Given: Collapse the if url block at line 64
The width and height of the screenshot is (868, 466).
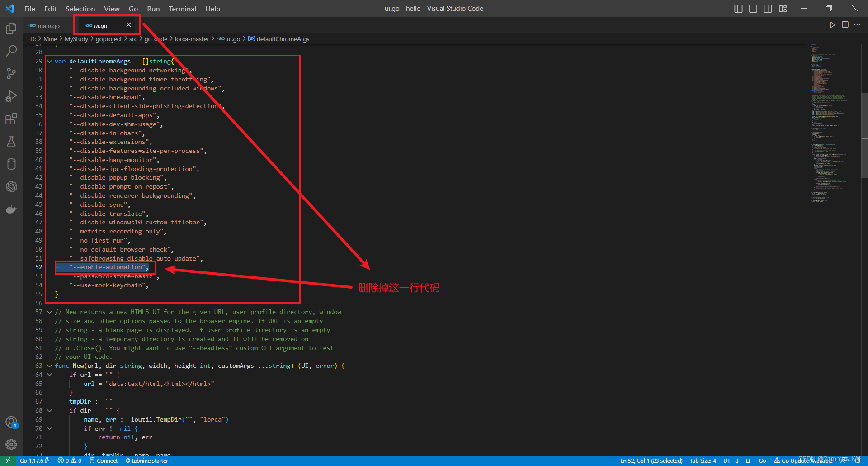Looking at the screenshot, I should [x=49, y=375].
